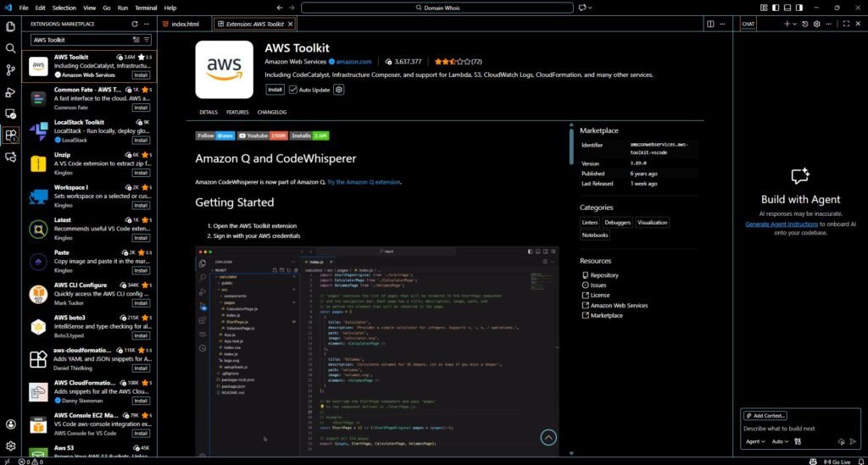Open the Manage gear in activity bar
Viewport: 868px width, 465px height.
coord(10,446)
